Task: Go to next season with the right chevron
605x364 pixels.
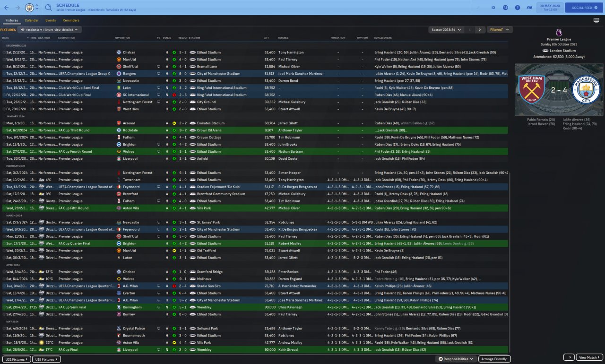Action: [480, 30]
